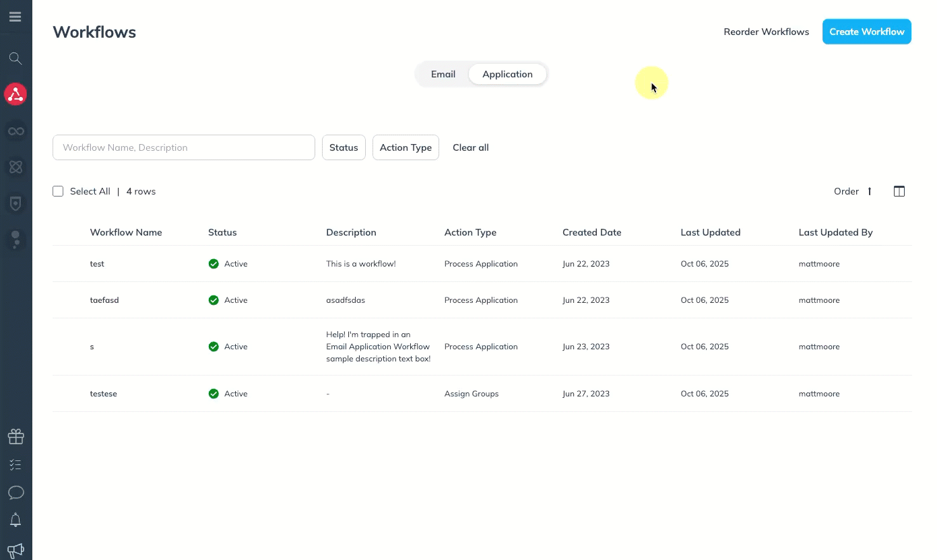Expand the Status filter dropdown
The height and width of the screenshot is (560, 937).
tap(344, 147)
